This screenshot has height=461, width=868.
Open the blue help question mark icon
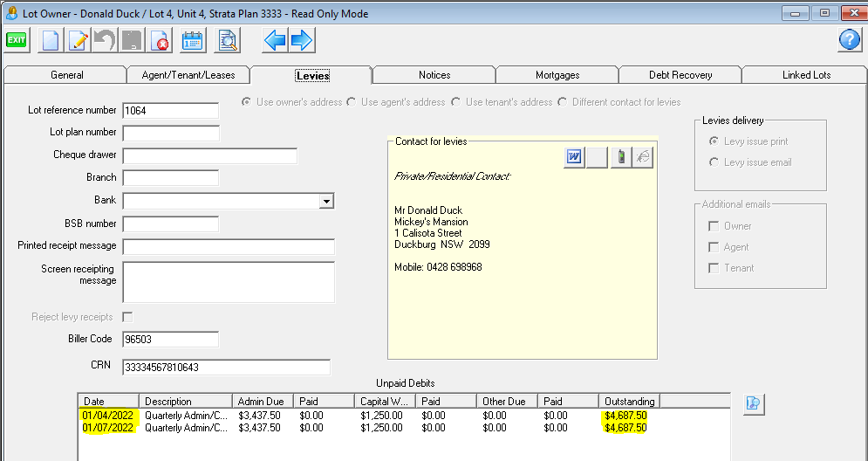pyautogui.click(x=850, y=40)
